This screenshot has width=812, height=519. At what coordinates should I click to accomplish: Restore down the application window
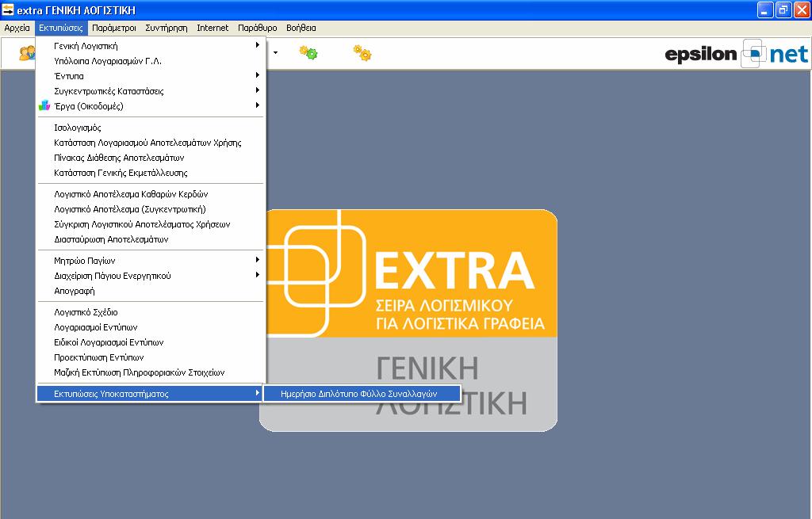(783, 10)
